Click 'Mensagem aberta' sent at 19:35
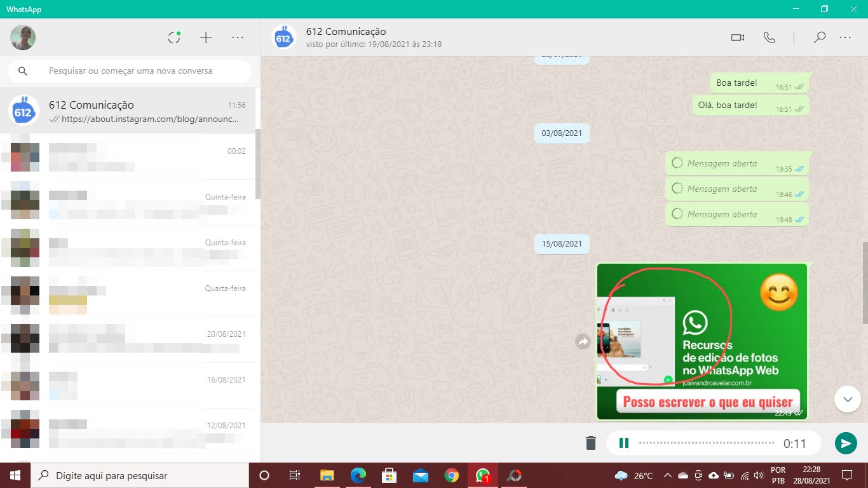868x488 pixels. [737, 163]
